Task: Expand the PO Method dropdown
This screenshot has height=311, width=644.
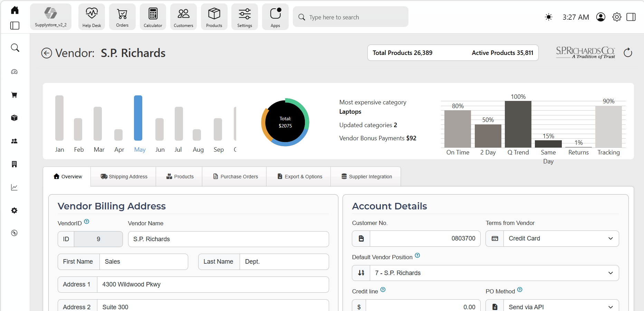Action: 552,306
